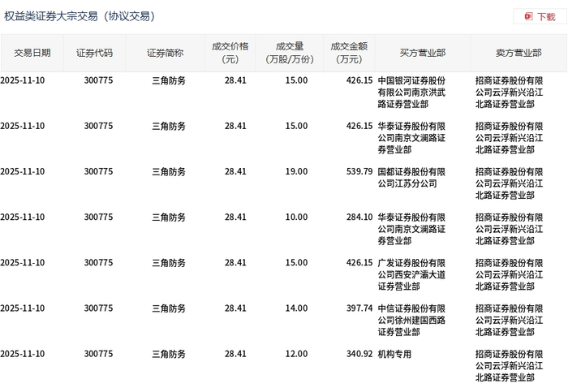Click the 12.00 volume cell

click(x=296, y=354)
